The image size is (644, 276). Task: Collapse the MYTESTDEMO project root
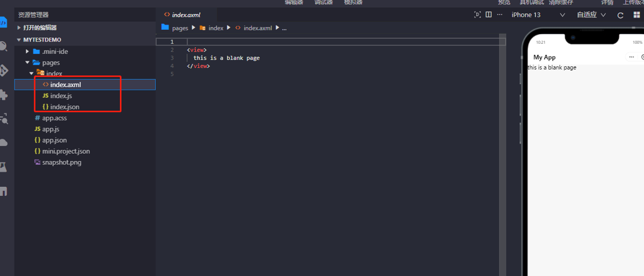[x=19, y=40]
